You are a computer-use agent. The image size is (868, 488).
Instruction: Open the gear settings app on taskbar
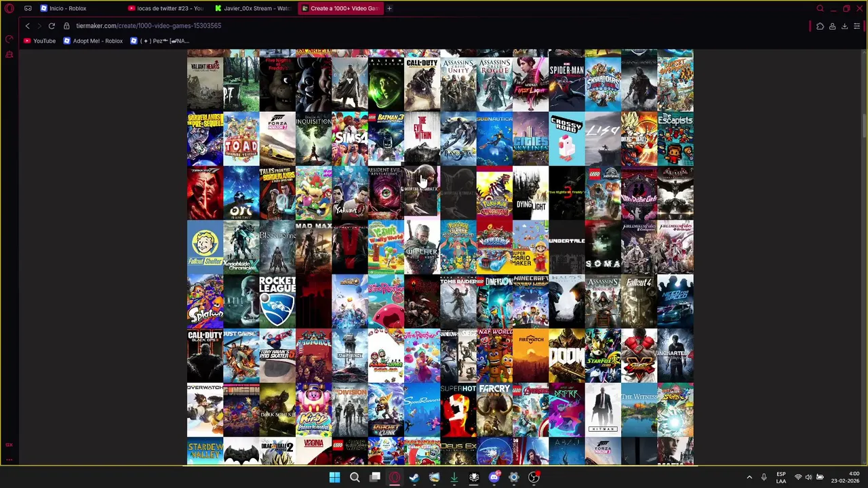click(x=514, y=477)
